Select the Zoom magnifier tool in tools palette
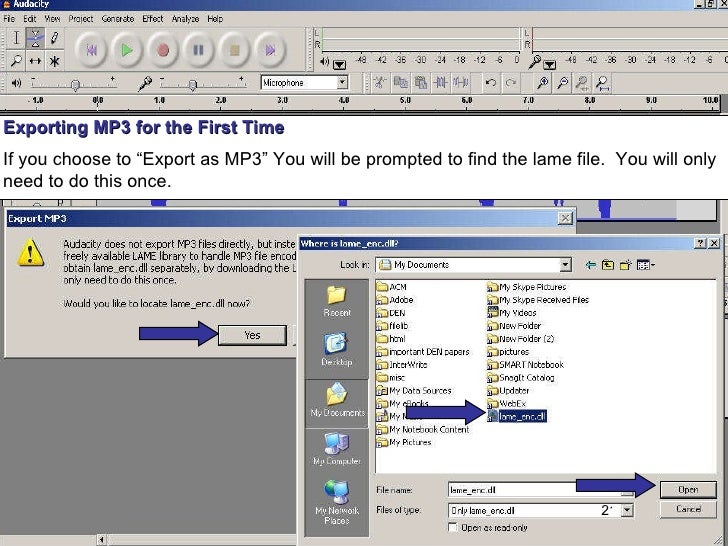The height and width of the screenshot is (546, 728). (16, 60)
